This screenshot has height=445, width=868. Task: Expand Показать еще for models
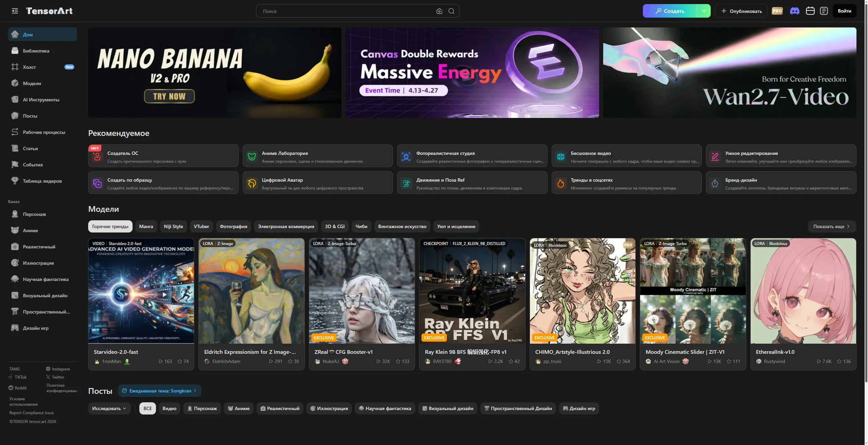831,226
